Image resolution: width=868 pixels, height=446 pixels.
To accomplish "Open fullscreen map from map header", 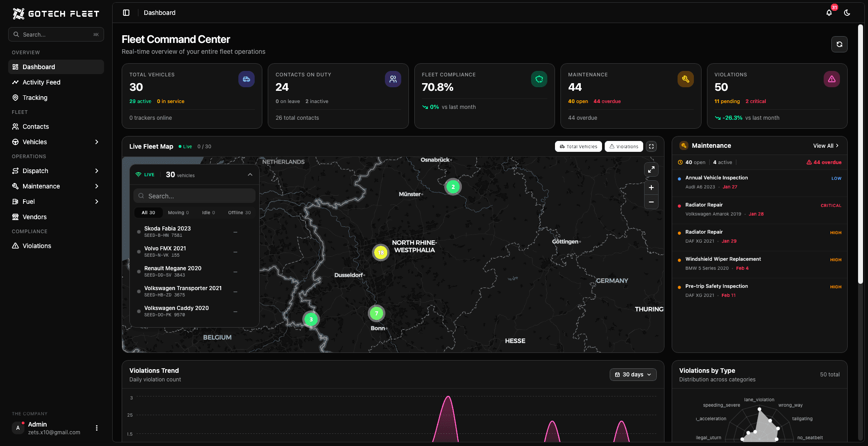I will pos(651,146).
